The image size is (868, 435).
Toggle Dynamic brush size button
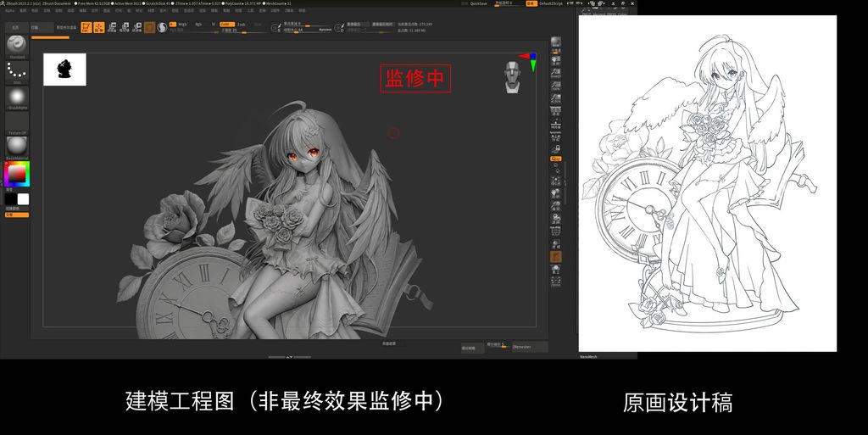click(x=325, y=30)
